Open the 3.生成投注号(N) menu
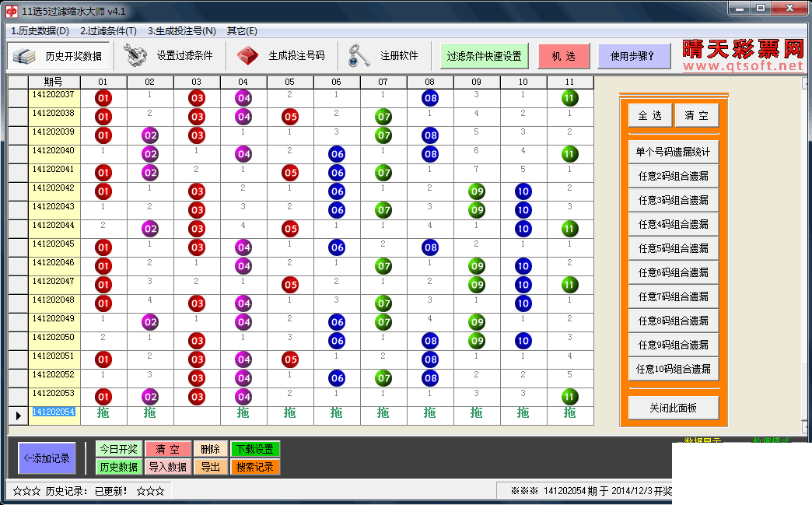The height and width of the screenshot is (505, 812). (182, 31)
